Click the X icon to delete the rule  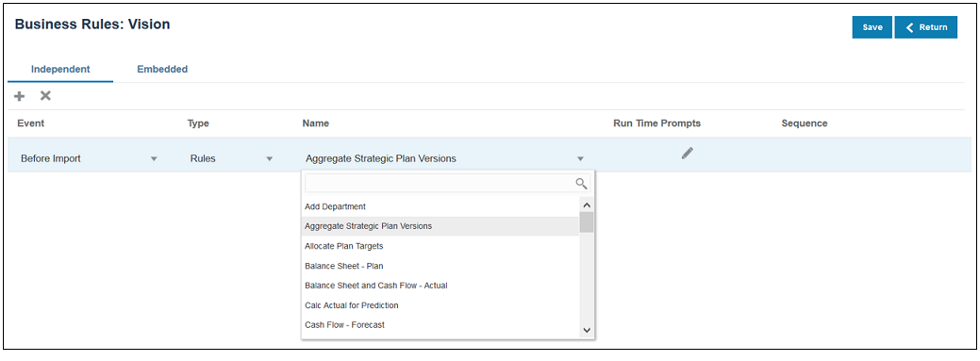tap(45, 96)
